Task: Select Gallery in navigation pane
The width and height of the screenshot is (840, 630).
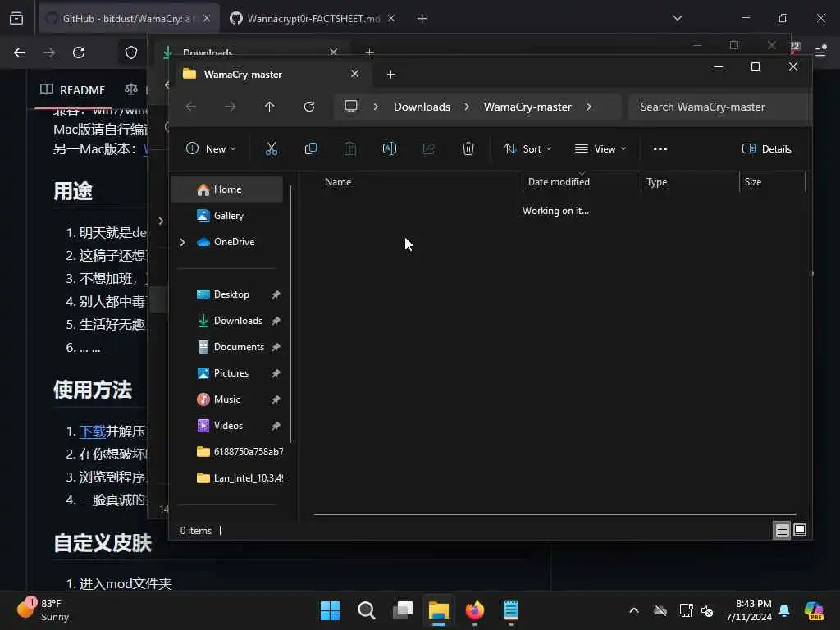Action: pos(227,216)
